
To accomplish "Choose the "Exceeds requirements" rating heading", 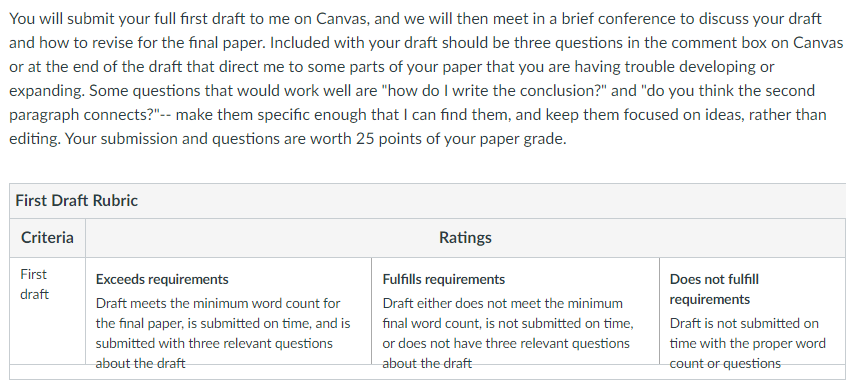I will pyautogui.click(x=162, y=280).
